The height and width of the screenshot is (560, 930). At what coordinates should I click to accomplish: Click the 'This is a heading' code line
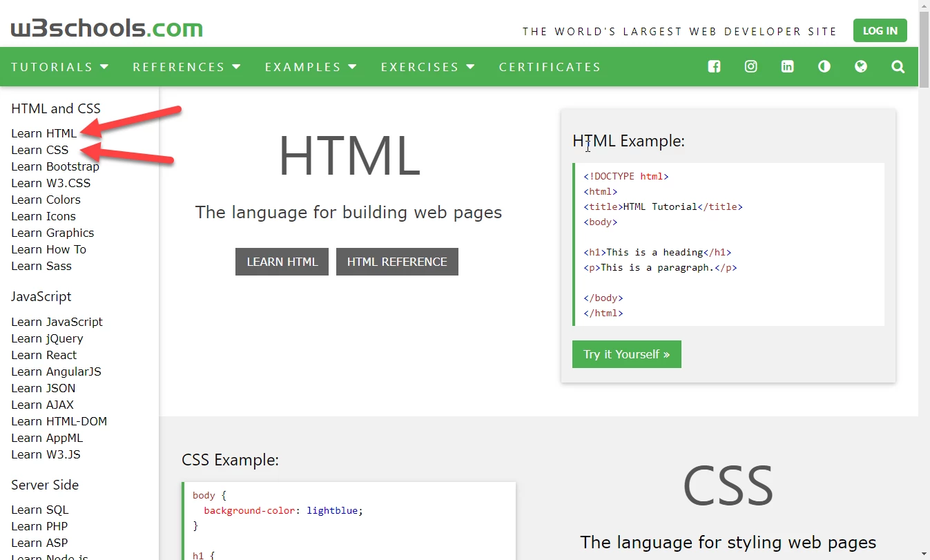(x=657, y=252)
